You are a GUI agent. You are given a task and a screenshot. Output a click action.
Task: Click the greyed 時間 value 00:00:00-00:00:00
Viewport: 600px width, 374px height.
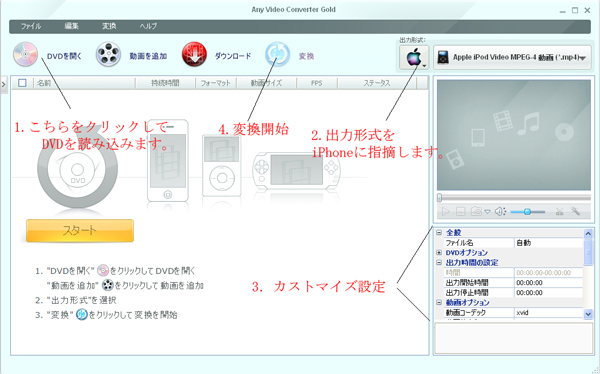(x=549, y=273)
